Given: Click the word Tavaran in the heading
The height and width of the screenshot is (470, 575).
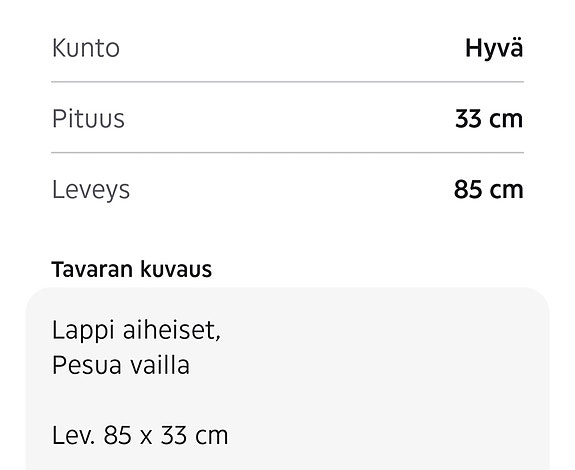Looking at the screenshot, I should [92, 269].
